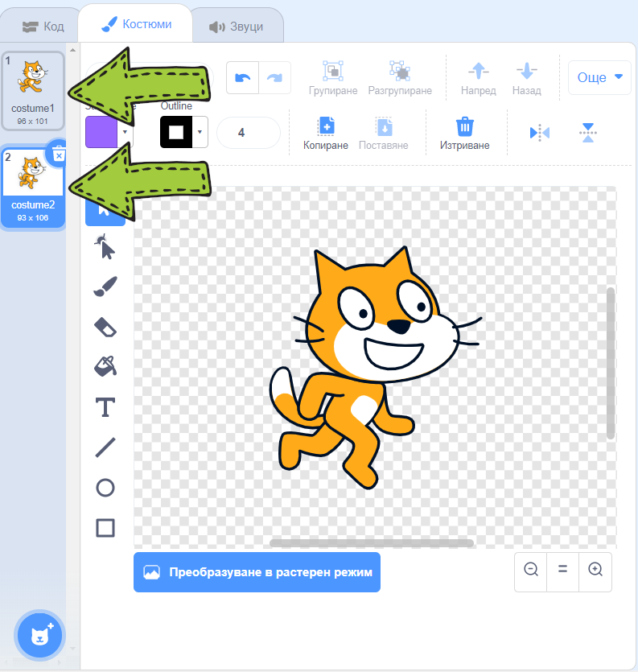Click the Копиране icon
Image resolution: width=638 pixels, height=672 pixels.
pos(327,126)
